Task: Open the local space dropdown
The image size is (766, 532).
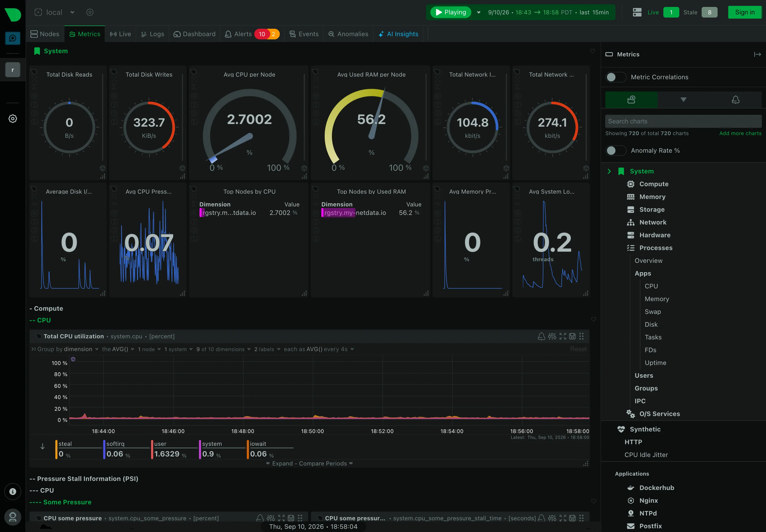Action: [72, 12]
